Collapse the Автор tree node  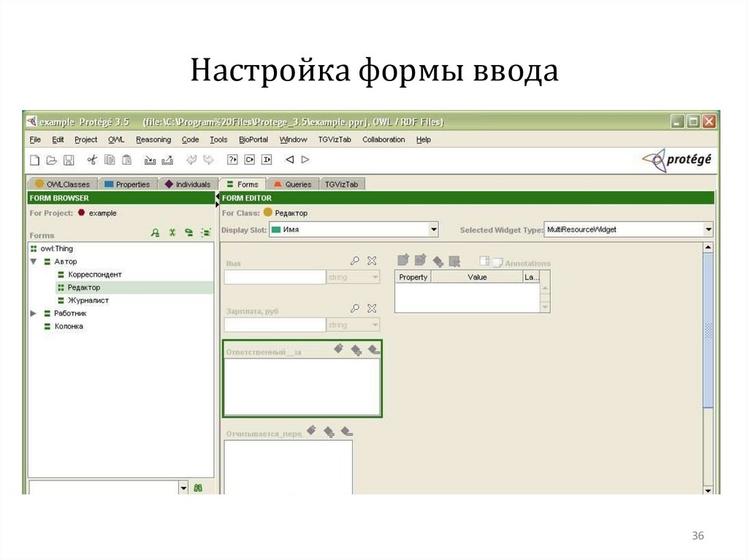pyautogui.click(x=34, y=261)
